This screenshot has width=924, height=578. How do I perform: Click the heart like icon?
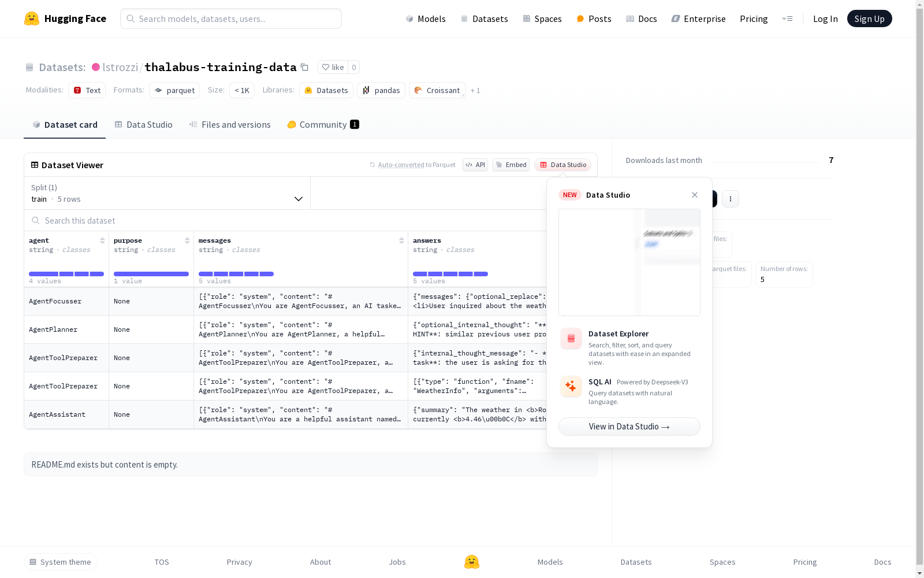click(326, 67)
